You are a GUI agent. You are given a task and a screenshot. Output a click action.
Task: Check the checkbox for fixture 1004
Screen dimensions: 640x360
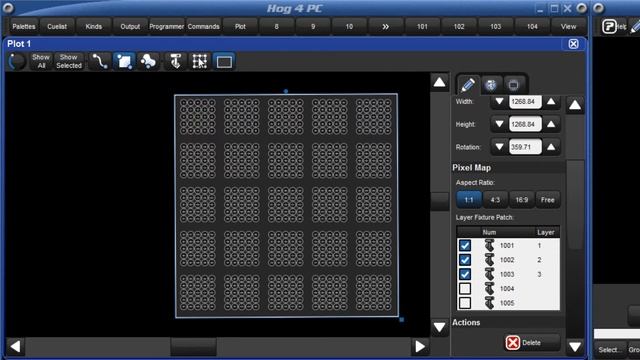tap(465, 289)
